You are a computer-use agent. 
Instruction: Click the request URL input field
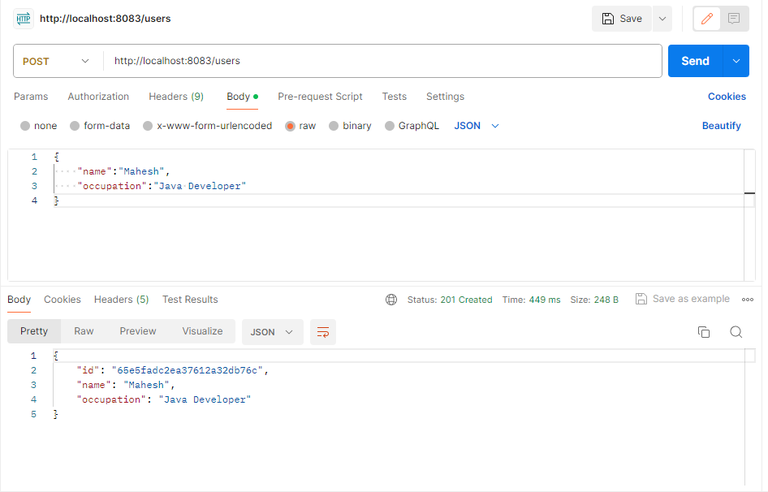tap(380, 61)
